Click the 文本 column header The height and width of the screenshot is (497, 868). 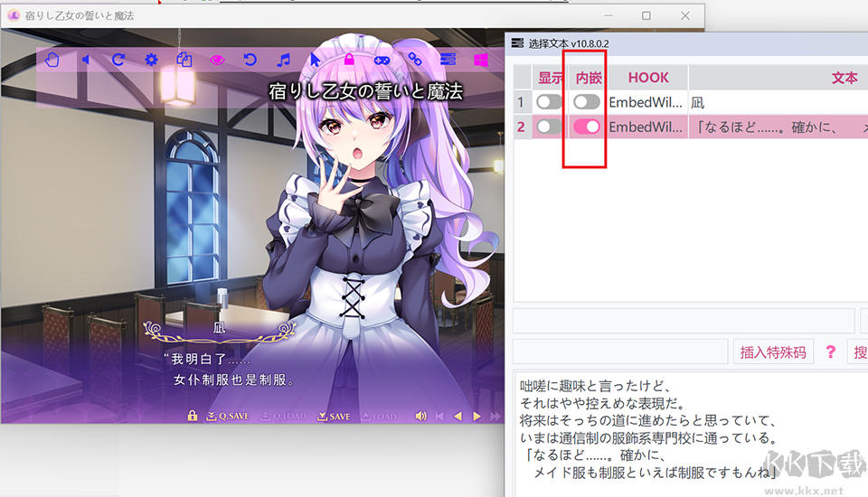tap(844, 78)
